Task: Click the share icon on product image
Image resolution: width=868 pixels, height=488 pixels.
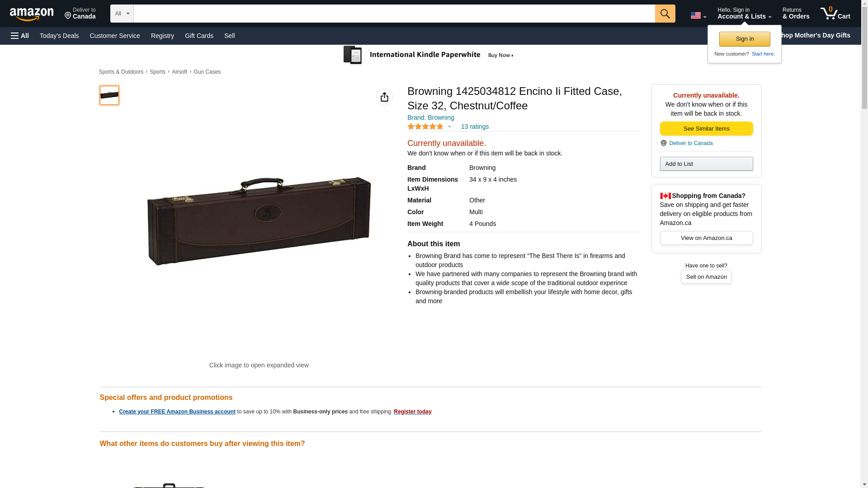Action: click(384, 97)
